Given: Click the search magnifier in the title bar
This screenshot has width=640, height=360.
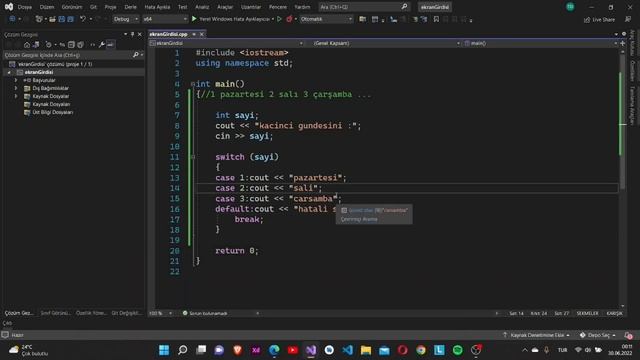Looking at the screenshot, I should point(404,7).
